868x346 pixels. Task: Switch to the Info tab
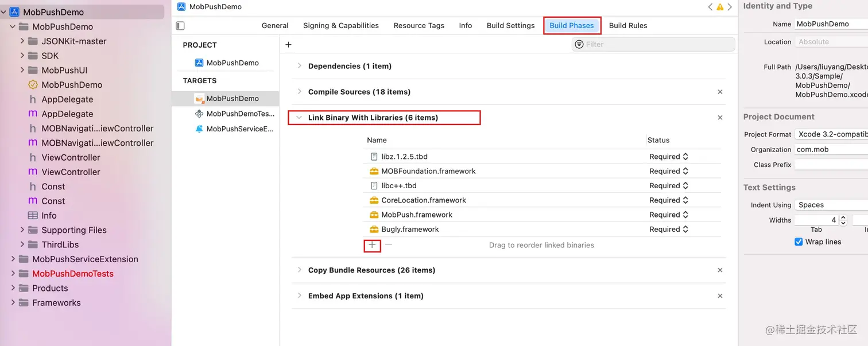pyautogui.click(x=466, y=26)
